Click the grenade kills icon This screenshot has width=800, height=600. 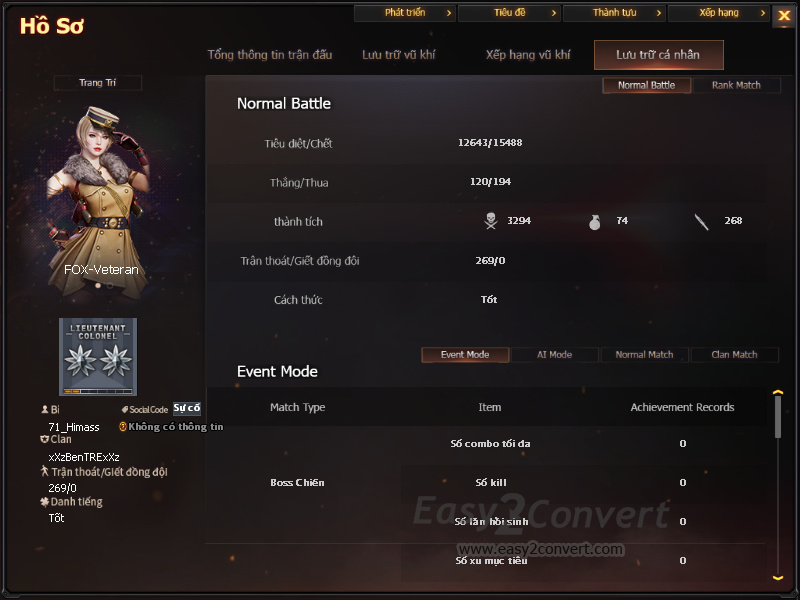(594, 222)
